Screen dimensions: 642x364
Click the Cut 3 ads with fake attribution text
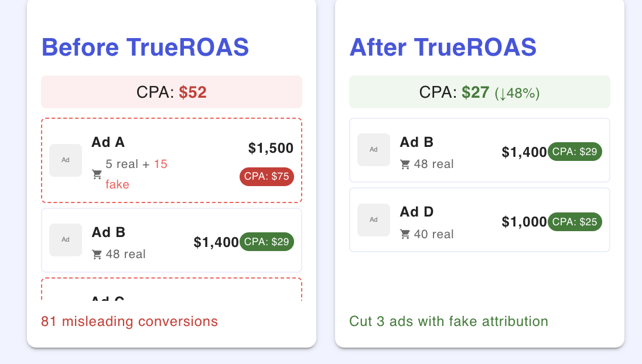click(449, 321)
